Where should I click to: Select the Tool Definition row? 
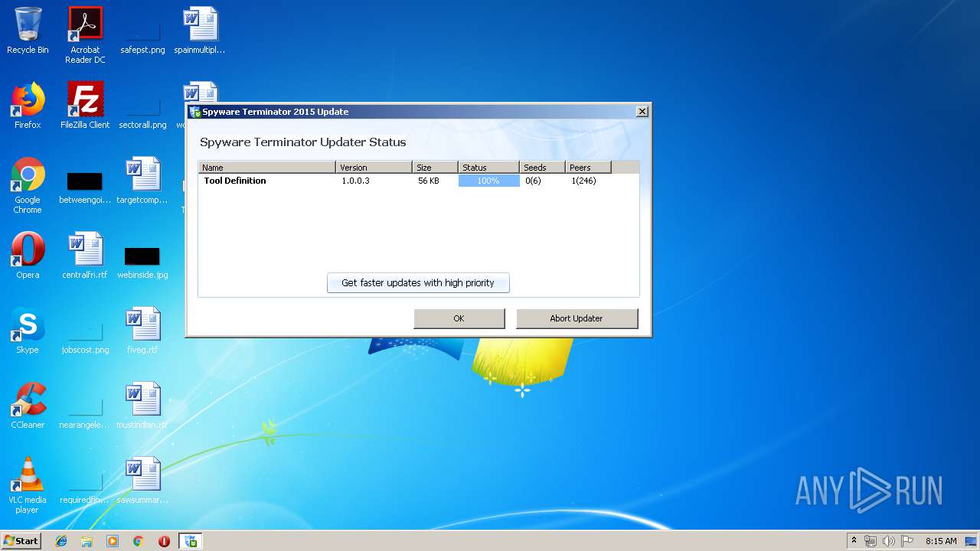coord(418,181)
